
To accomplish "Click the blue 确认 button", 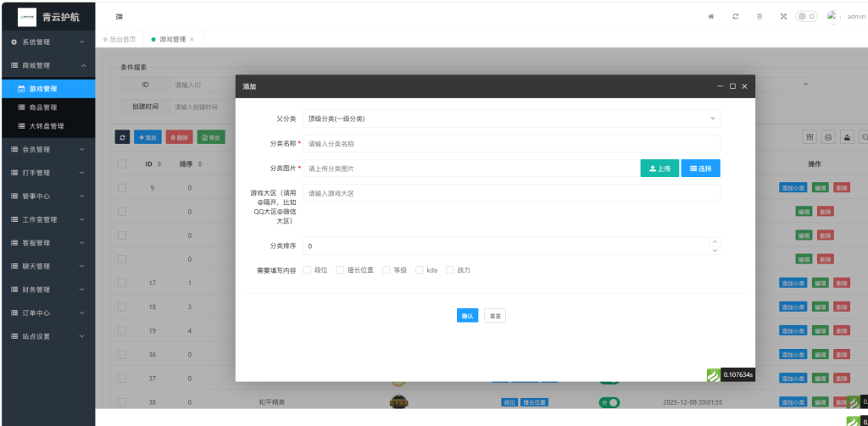I will click(x=467, y=315).
